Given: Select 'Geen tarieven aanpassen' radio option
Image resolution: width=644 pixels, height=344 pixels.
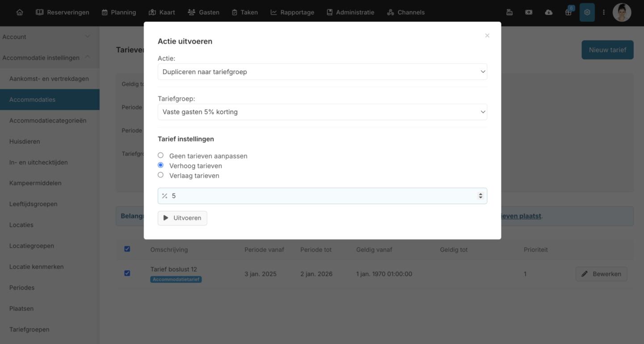Looking at the screenshot, I should [160, 155].
